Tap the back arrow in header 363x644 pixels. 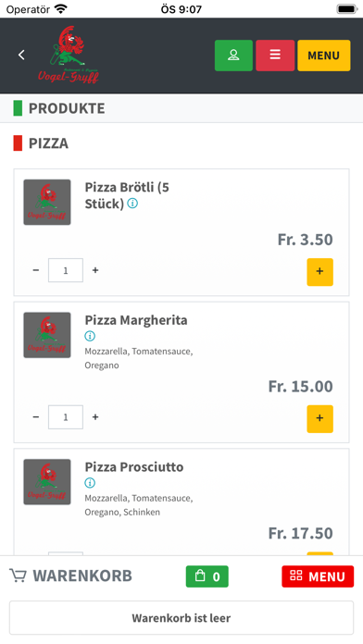click(x=21, y=55)
